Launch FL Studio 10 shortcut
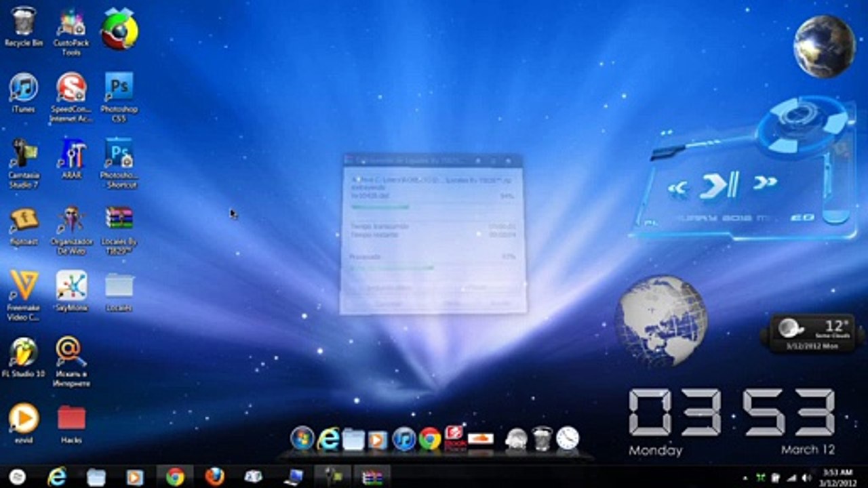This screenshot has height=488, width=868. pyautogui.click(x=23, y=357)
